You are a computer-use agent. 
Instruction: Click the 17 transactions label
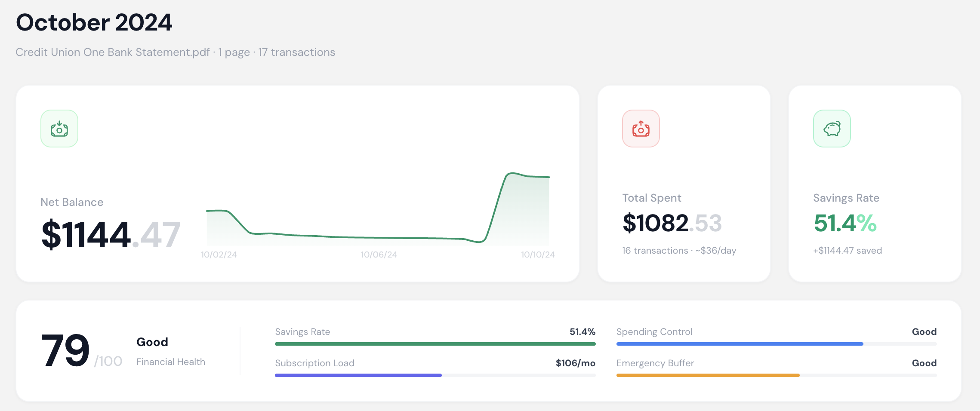coord(296,52)
